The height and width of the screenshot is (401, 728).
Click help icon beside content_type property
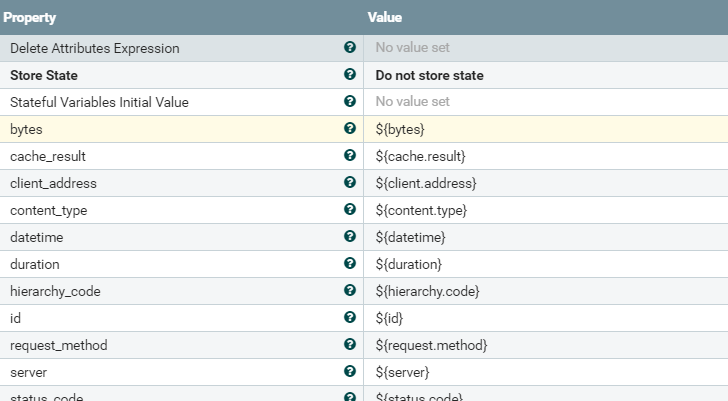point(350,209)
